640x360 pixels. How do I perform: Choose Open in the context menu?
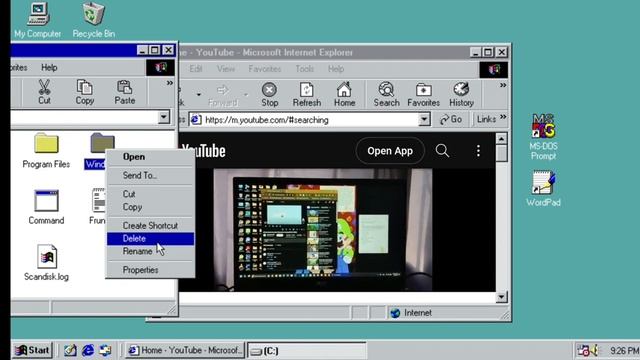(x=151, y=157)
